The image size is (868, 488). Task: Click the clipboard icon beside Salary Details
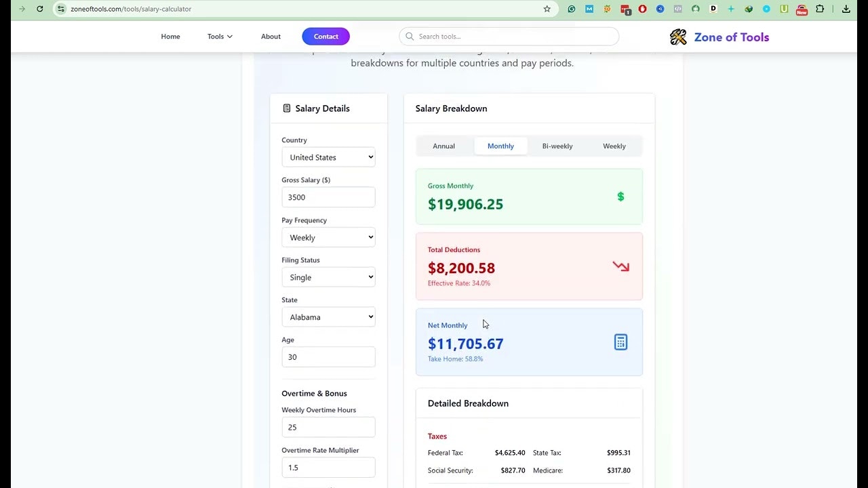(x=285, y=108)
